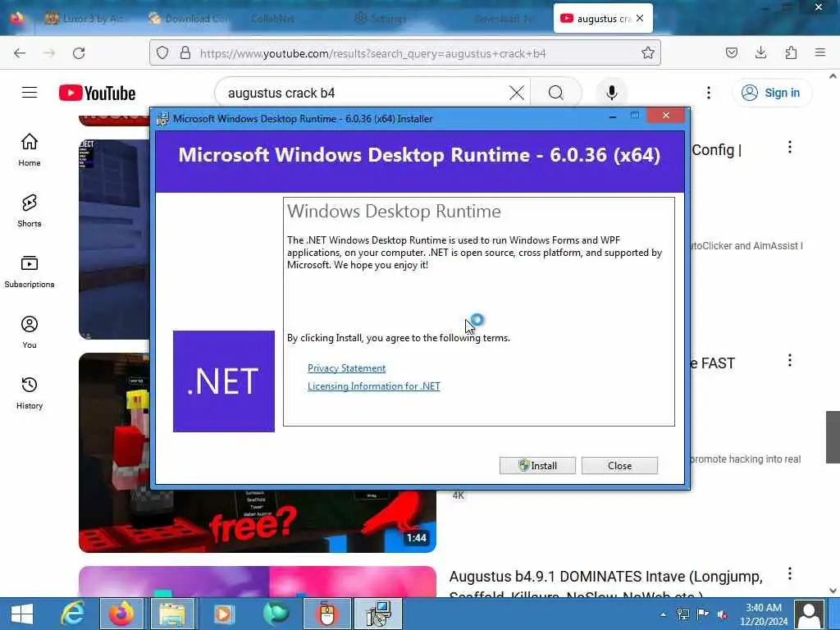Open the Privacy Statement link
The image size is (840, 630).
[x=347, y=368]
